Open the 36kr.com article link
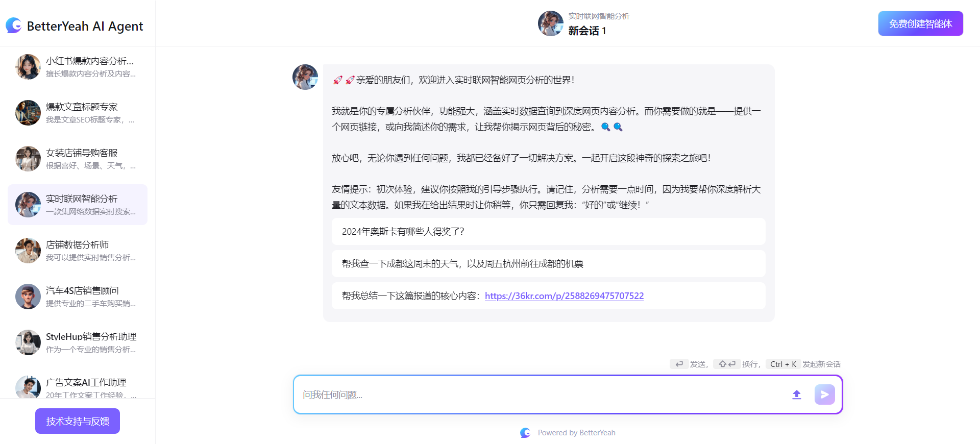 coord(564,295)
